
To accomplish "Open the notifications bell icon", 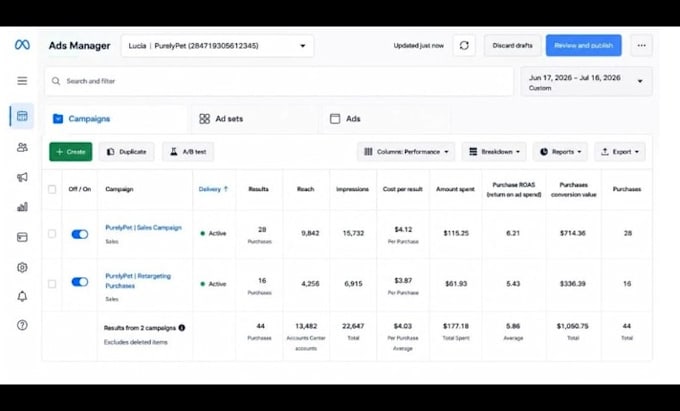I will click(x=22, y=297).
